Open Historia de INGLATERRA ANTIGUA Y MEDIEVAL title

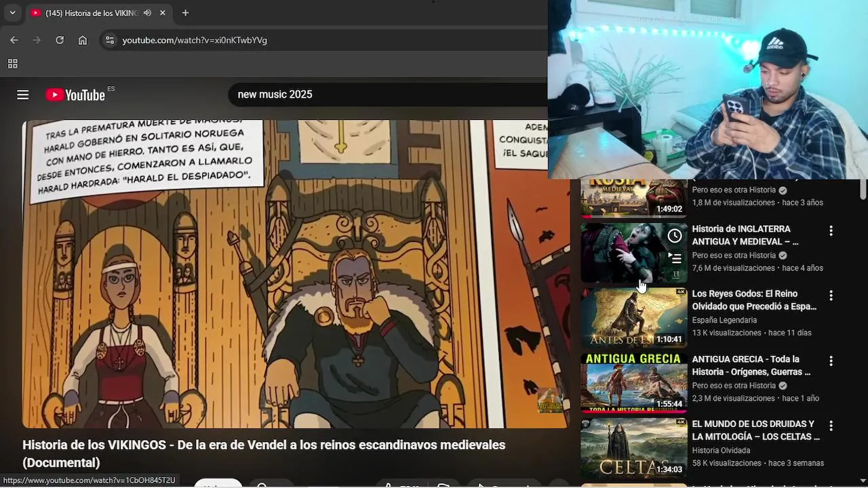(745, 235)
